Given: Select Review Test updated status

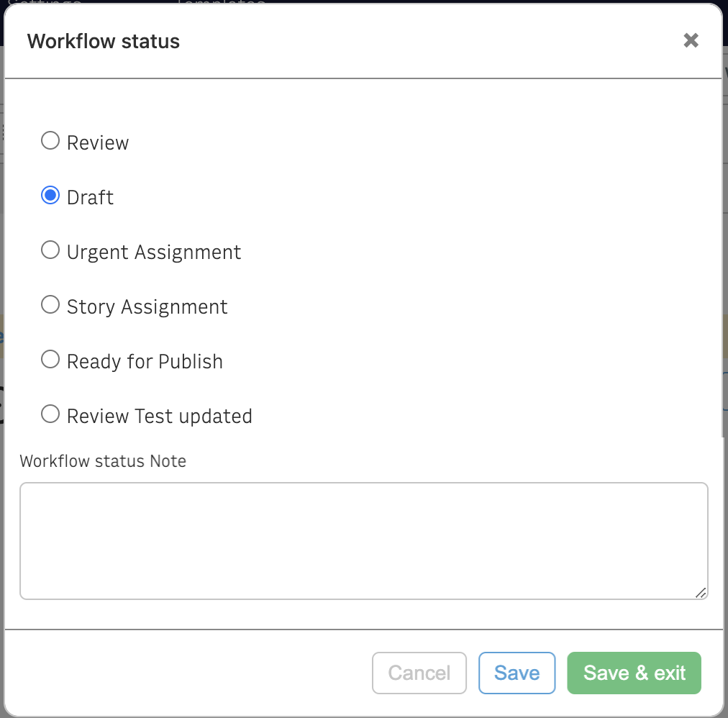Looking at the screenshot, I should [x=50, y=414].
